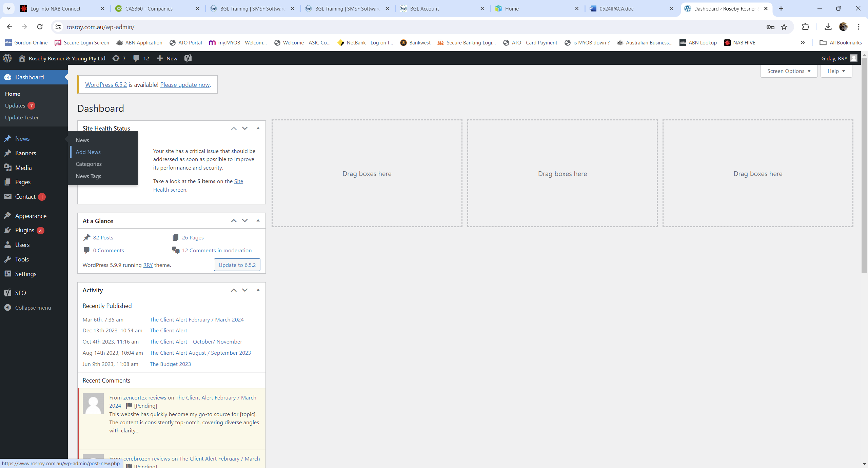Move Activity panel down with chevron
Image resolution: width=868 pixels, height=468 pixels.
click(x=245, y=290)
